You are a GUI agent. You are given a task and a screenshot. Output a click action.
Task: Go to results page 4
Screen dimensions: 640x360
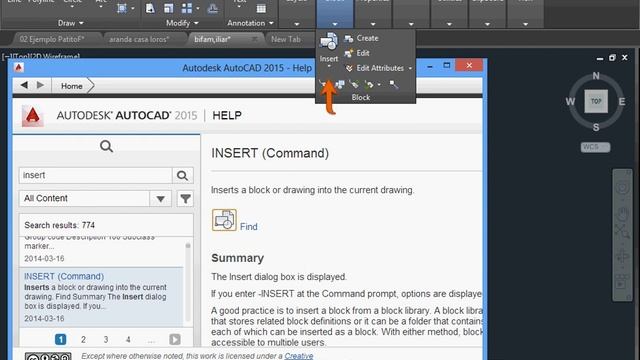128,340
